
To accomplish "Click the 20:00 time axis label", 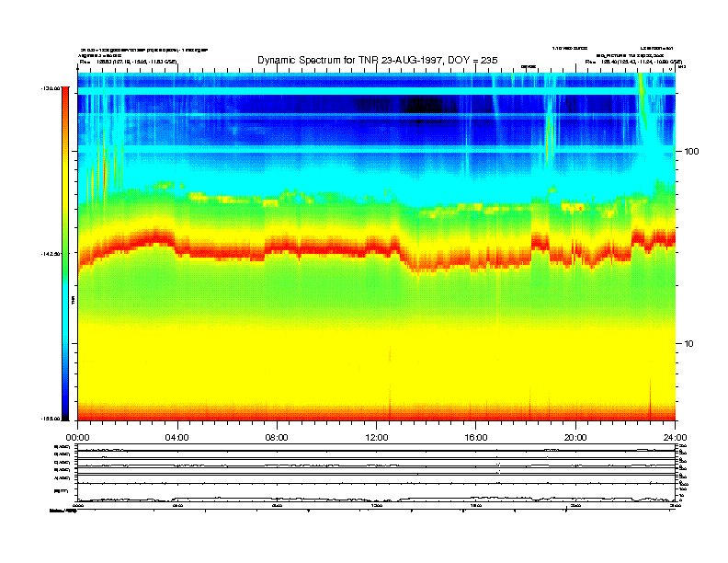I will (x=575, y=438).
